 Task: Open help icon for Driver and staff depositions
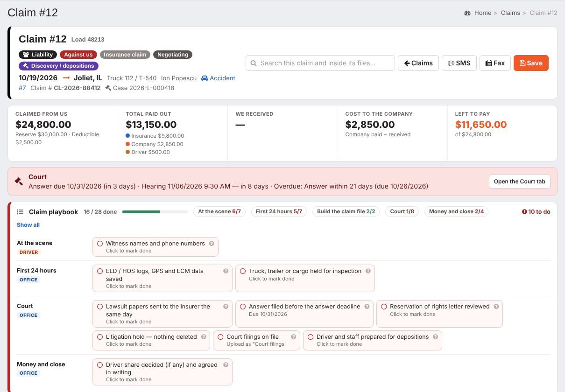click(436, 337)
